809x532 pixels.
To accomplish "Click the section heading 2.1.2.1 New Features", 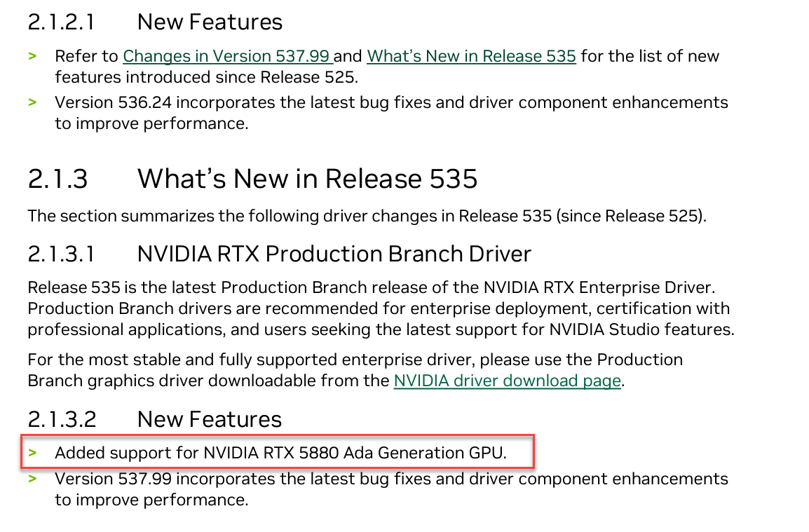I will 154,22.
